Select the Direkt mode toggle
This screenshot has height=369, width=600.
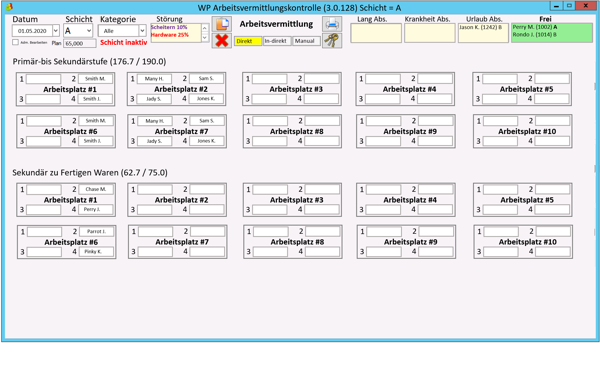(x=248, y=41)
